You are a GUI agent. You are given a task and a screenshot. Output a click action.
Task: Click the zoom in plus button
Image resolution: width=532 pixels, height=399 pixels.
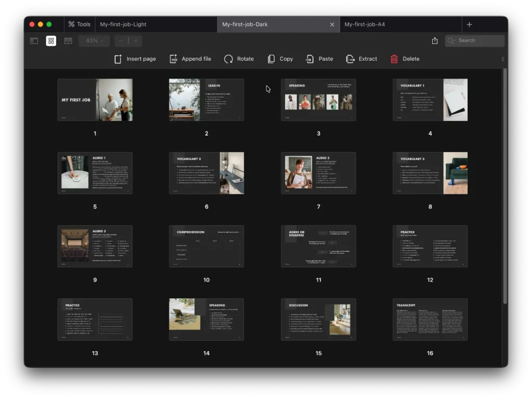pos(136,41)
